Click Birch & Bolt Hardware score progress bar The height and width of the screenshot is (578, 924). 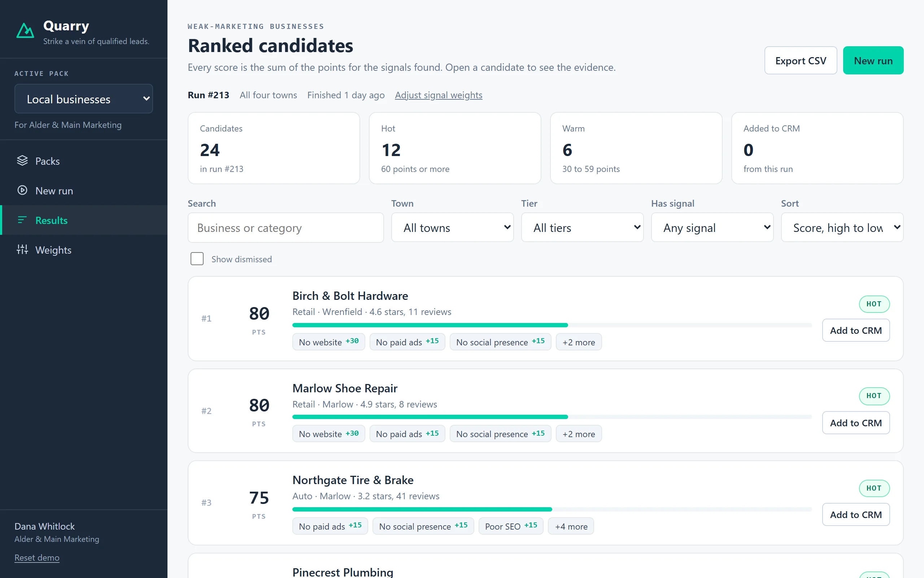tap(552, 325)
